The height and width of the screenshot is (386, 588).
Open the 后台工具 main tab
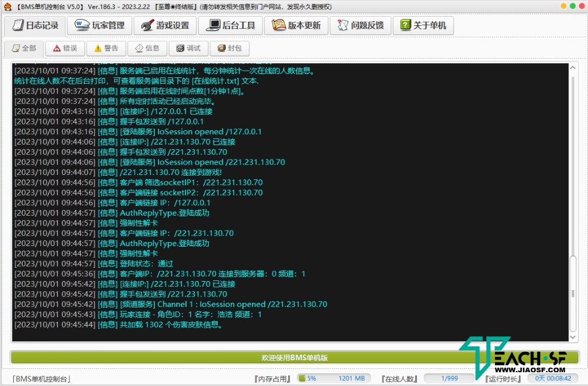coord(230,25)
